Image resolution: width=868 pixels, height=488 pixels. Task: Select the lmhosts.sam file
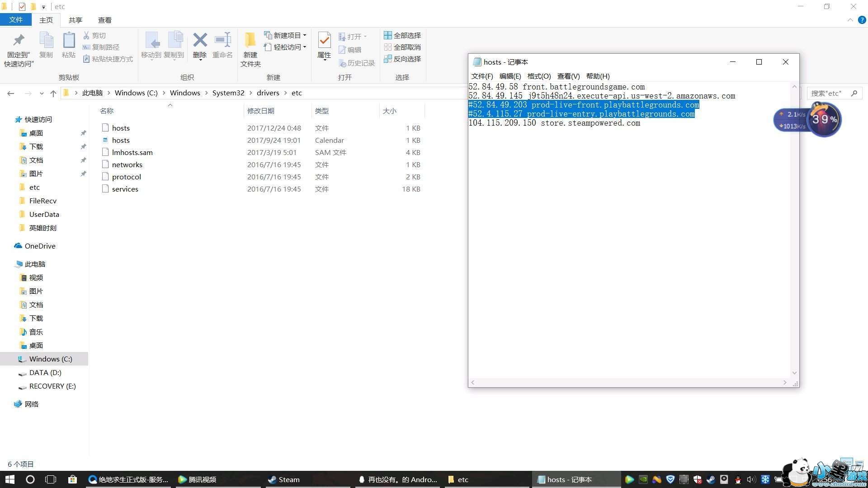261,152
